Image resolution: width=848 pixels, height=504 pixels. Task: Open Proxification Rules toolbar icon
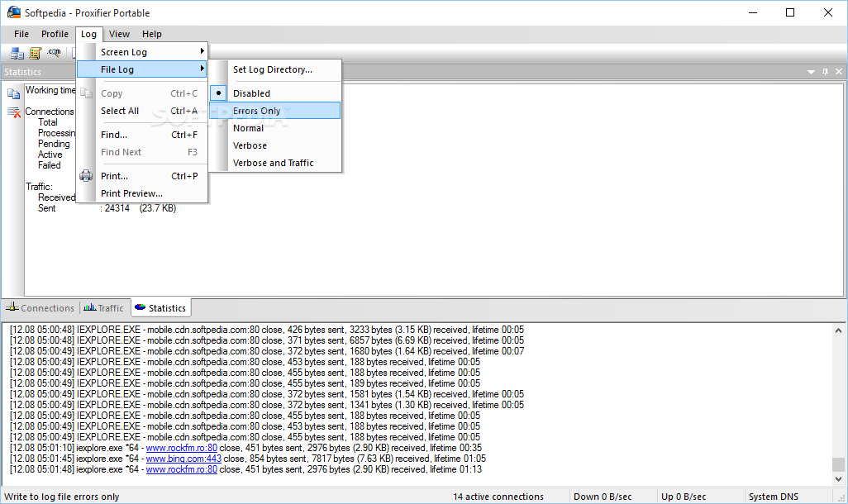coord(36,53)
